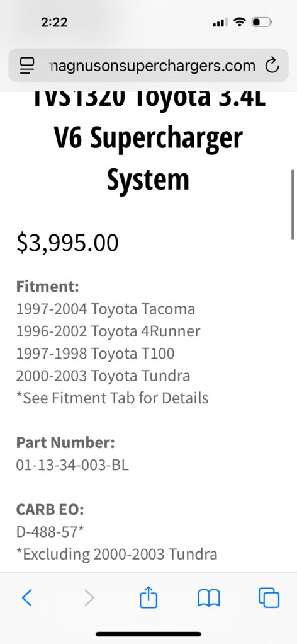Image resolution: width=297 pixels, height=644 pixels.
Task: Tap the battery status icon
Action: pyautogui.click(x=262, y=22)
